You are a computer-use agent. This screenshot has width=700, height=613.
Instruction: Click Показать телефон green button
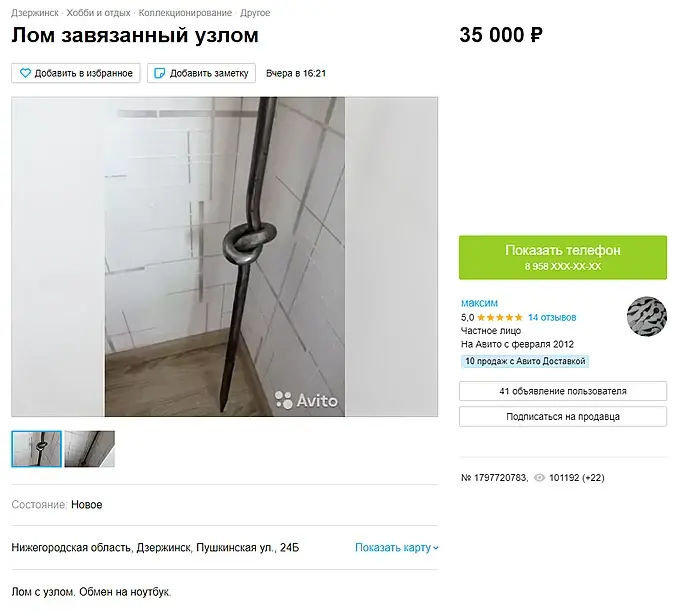(563, 258)
